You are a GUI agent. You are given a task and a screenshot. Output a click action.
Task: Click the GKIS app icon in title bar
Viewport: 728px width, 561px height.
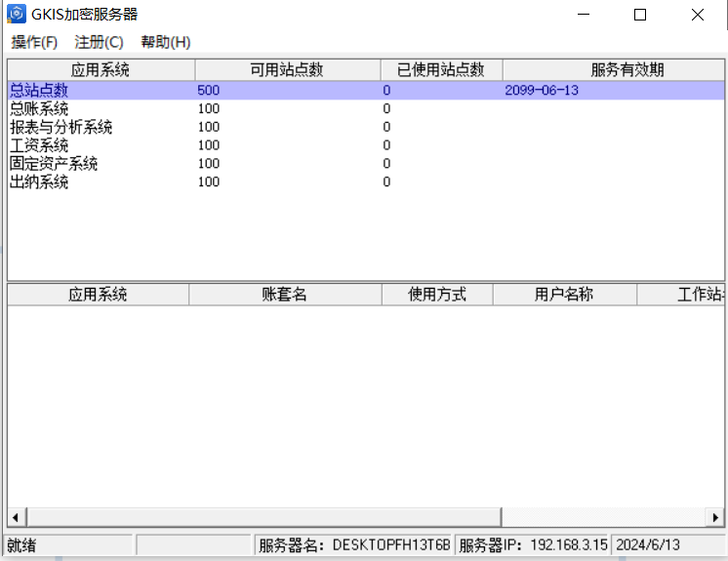click(16, 15)
